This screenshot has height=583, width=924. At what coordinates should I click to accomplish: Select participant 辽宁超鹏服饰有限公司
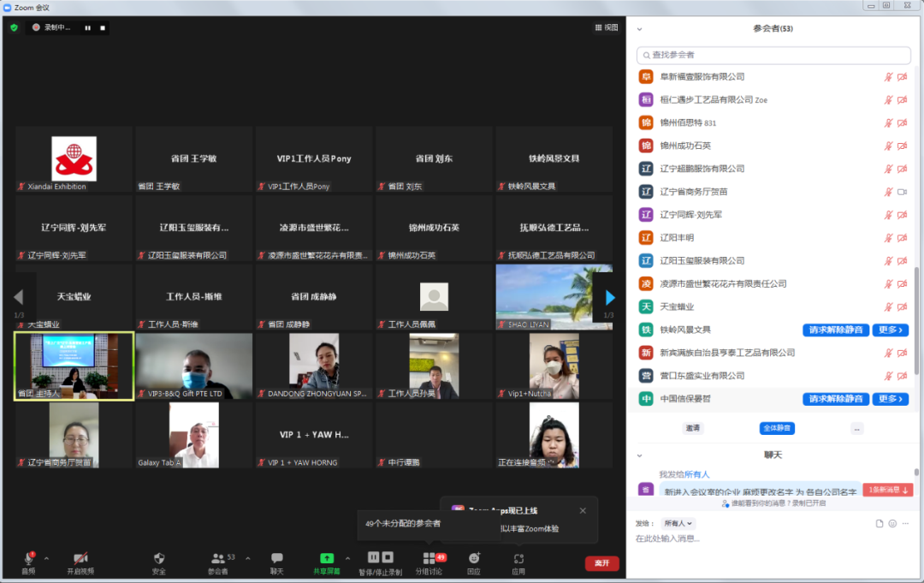(773, 169)
